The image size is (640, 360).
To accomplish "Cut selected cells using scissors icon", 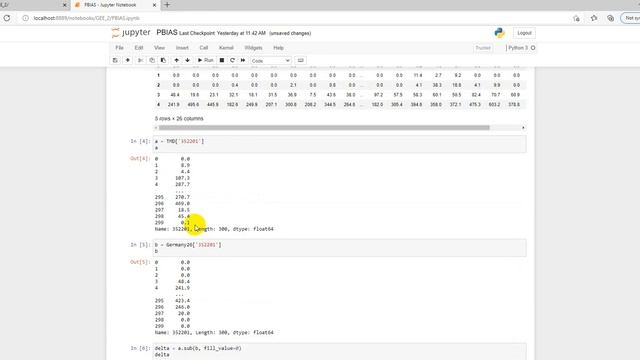I will 140,60.
